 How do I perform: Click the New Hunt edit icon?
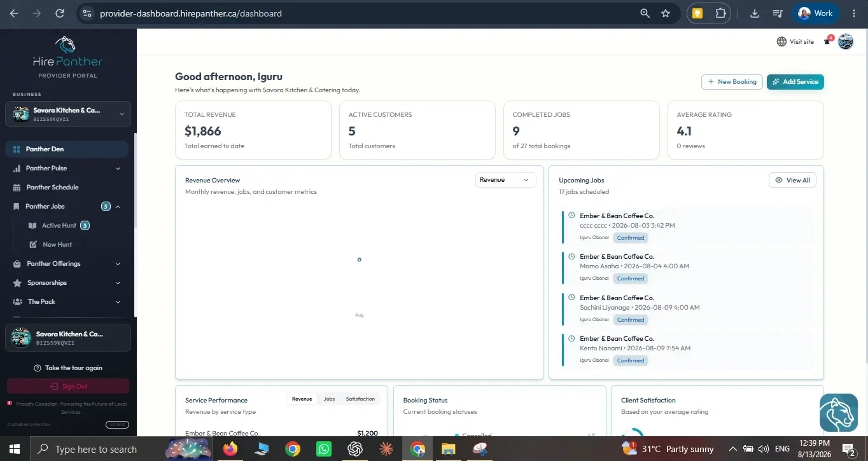tap(33, 245)
